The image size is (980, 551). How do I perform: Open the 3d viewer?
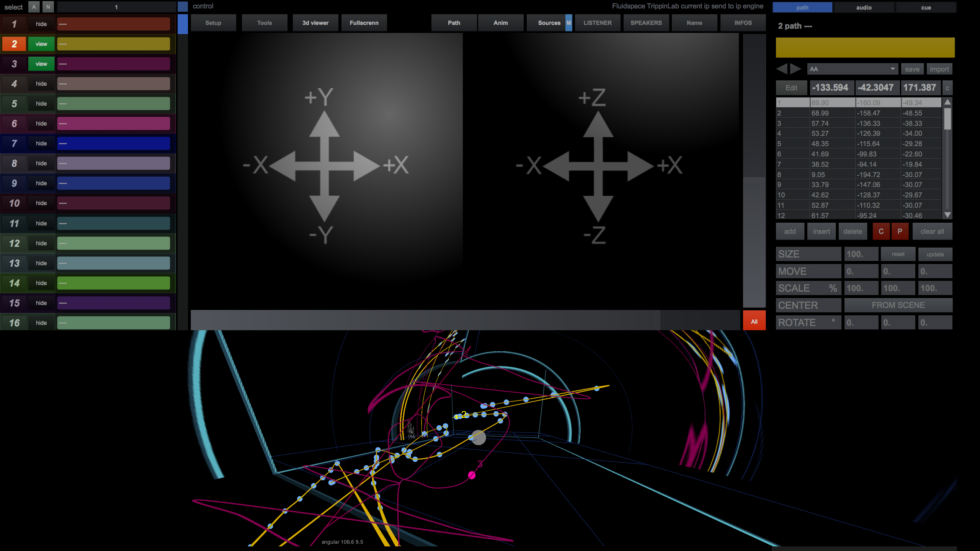click(x=315, y=23)
